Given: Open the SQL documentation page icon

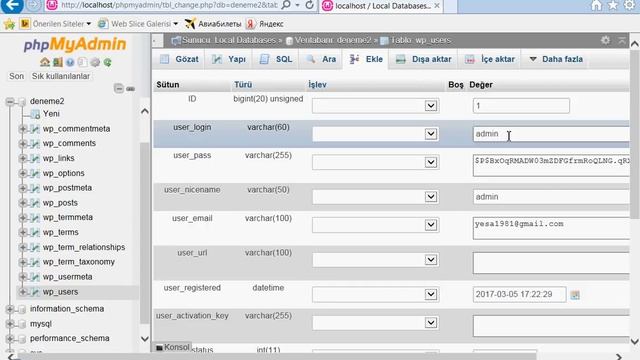Looking at the screenshot, I should tap(82, 62).
